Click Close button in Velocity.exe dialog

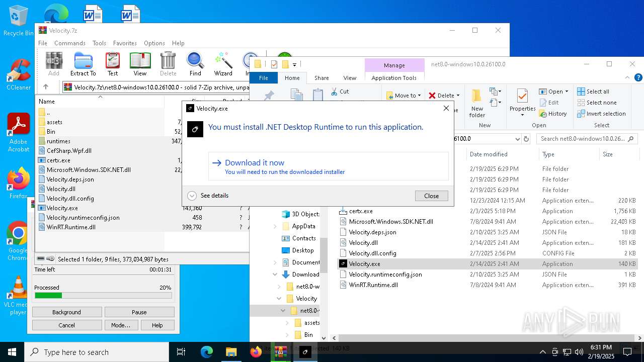(431, 196)
